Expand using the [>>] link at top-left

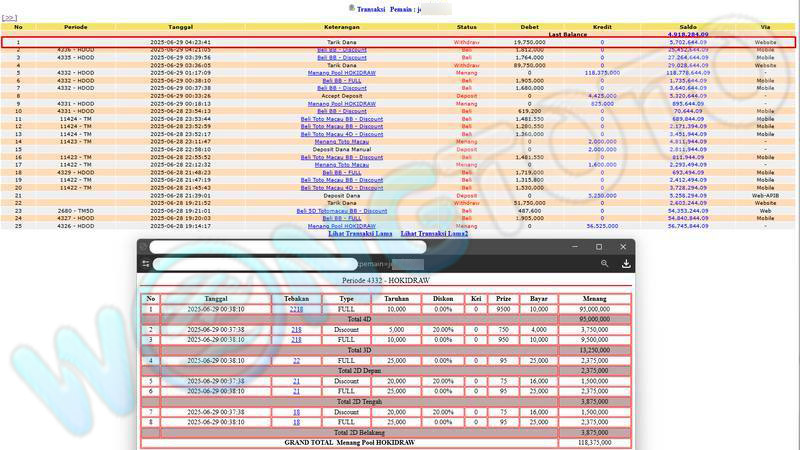10,18
